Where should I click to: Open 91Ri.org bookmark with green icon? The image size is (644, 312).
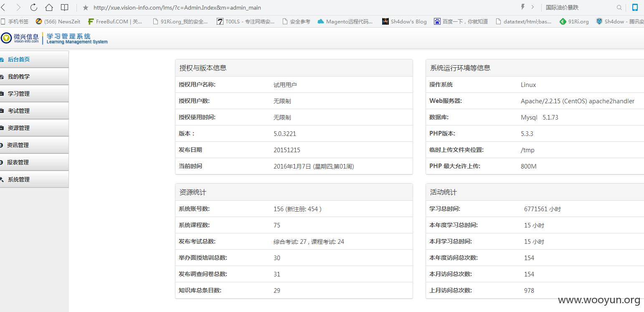coord(574,21)
